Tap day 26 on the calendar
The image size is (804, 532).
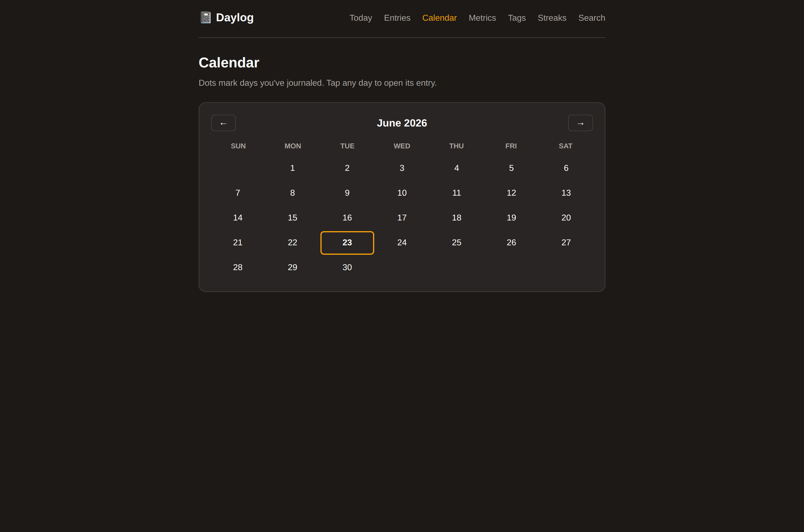511,243
